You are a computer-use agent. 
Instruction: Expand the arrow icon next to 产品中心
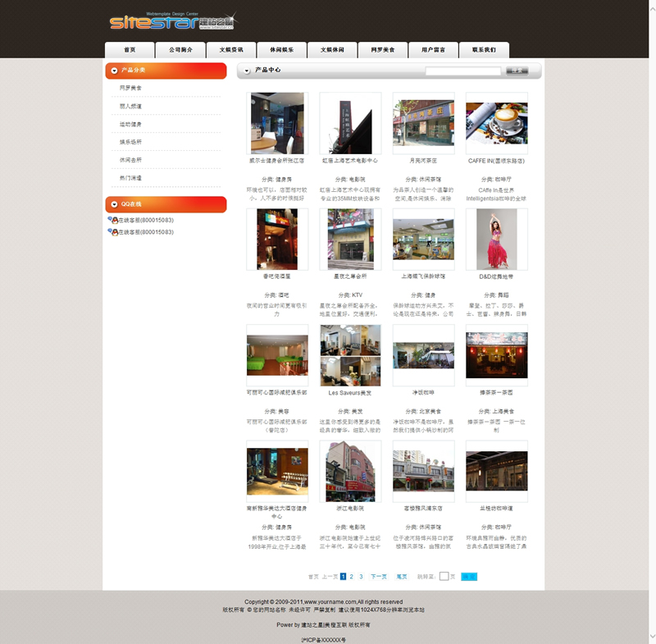click(x=246, y=71)
